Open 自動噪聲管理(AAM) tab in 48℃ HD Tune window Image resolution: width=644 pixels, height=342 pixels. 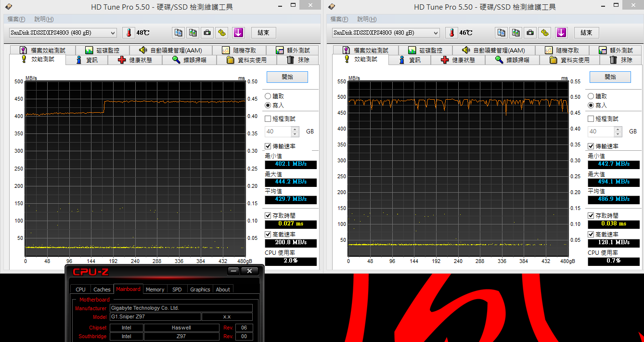(170, 50)
